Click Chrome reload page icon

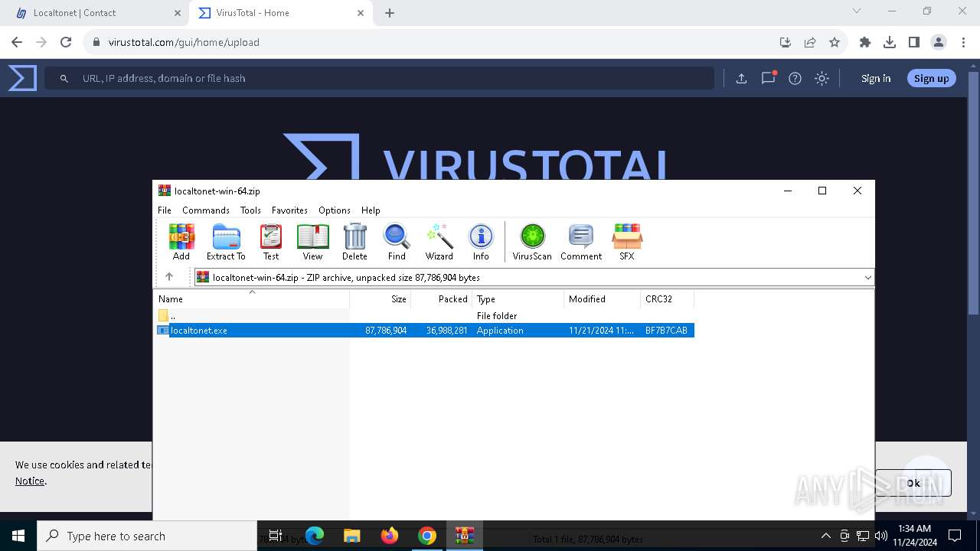pyautogui.click(x=66, y=42)
